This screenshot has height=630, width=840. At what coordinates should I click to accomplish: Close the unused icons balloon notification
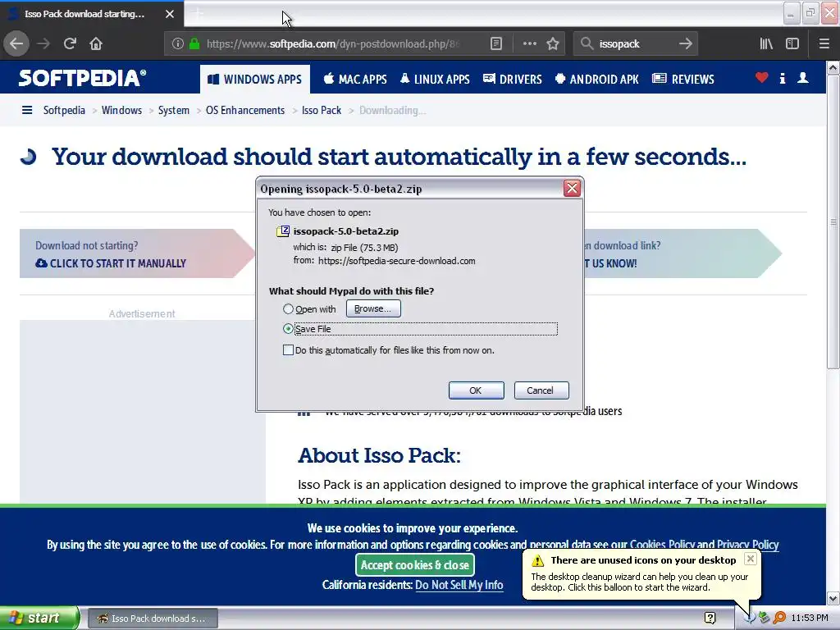tap(751, 559)
